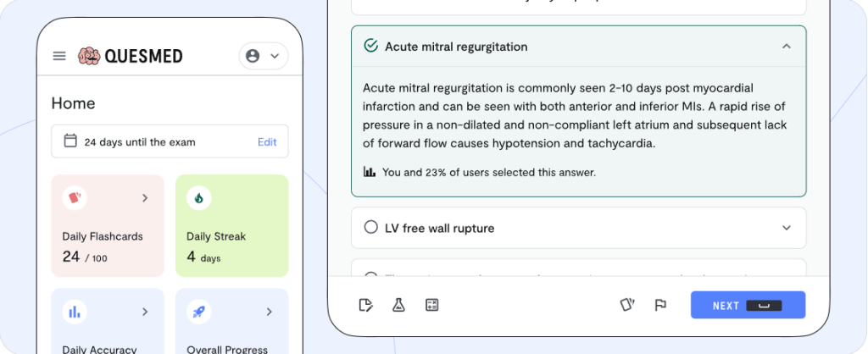Expand Daily Accuracy card arrow
868x354 pixels.
(145, 312)
